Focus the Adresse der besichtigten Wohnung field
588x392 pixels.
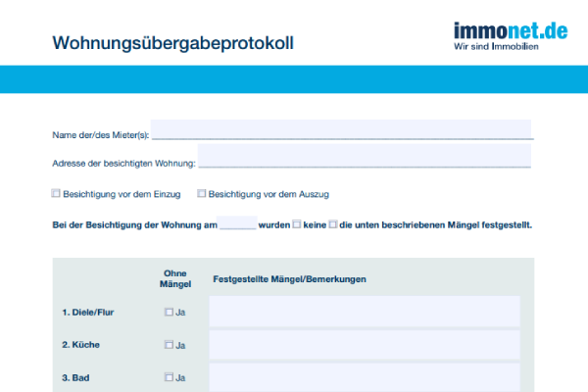[x=365, y=158]
